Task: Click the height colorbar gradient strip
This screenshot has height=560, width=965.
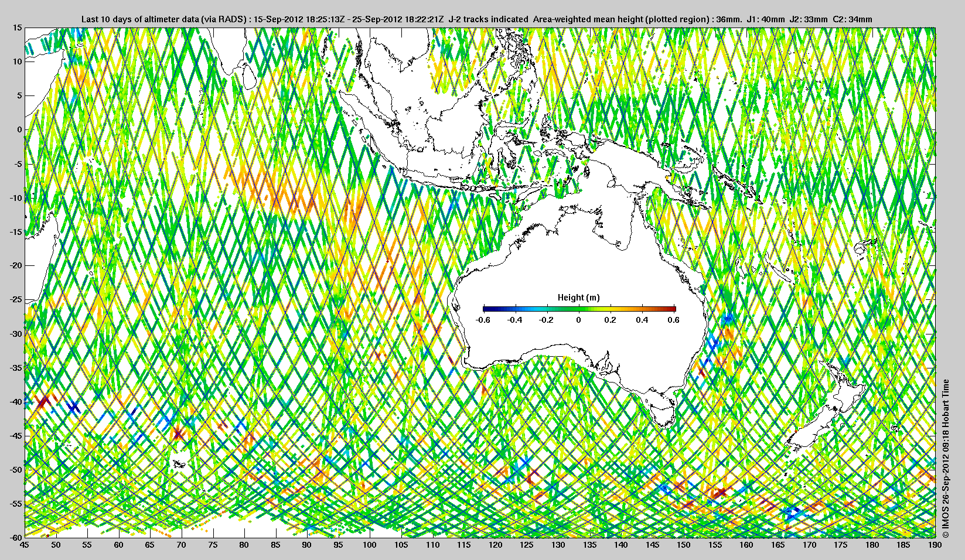Action: pyautogui.click(x=579, y=309)
